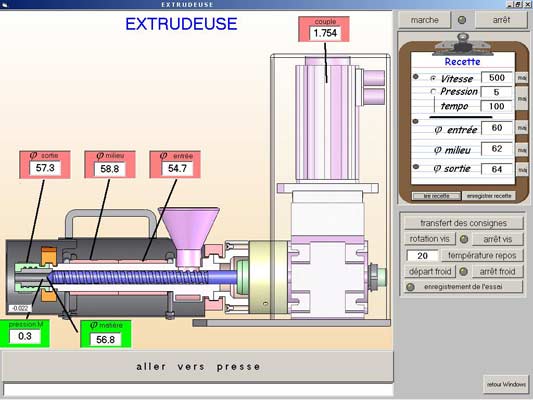Click the retour Windows button

506,384
